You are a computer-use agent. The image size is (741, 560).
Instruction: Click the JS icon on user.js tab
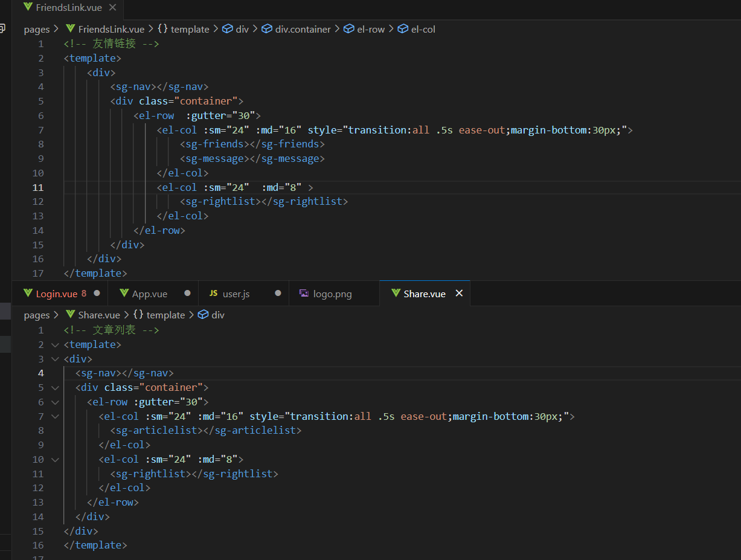pyautogui.click(x=213, y=294)
